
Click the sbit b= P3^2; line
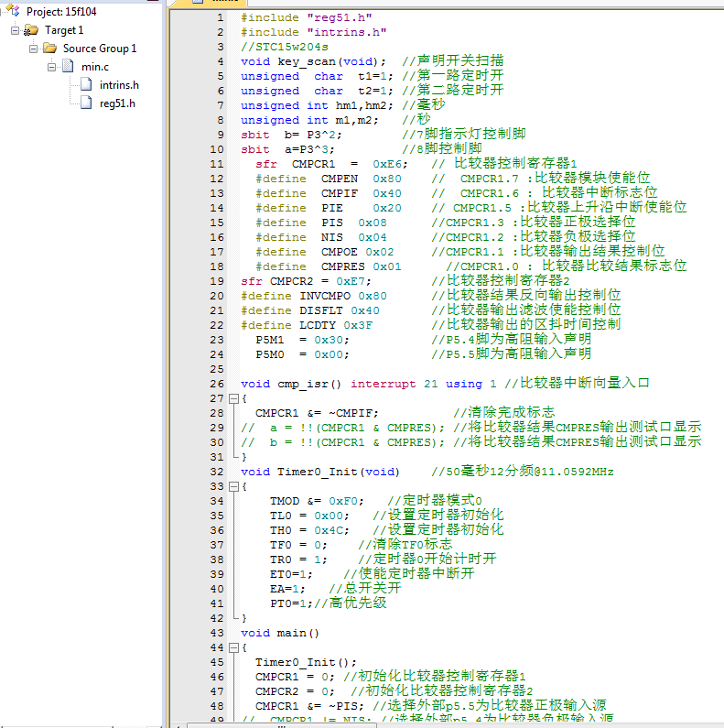pos(291,135)
